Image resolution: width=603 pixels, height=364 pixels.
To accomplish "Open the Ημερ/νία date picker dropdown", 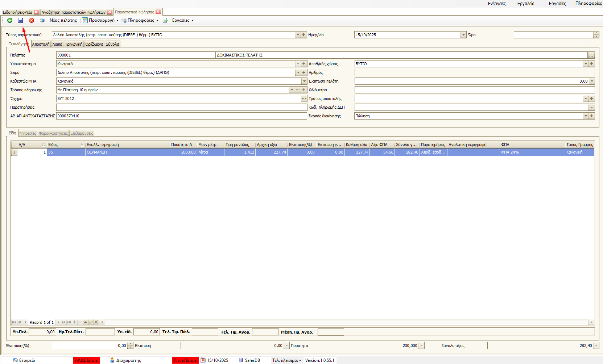I will coord(463,35).
